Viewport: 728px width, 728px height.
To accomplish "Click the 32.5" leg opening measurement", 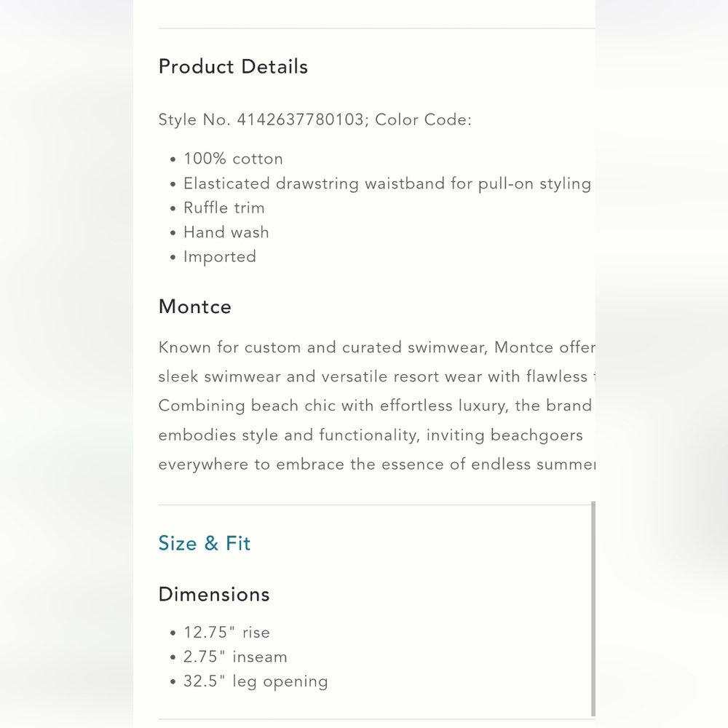I will [256, 681].
